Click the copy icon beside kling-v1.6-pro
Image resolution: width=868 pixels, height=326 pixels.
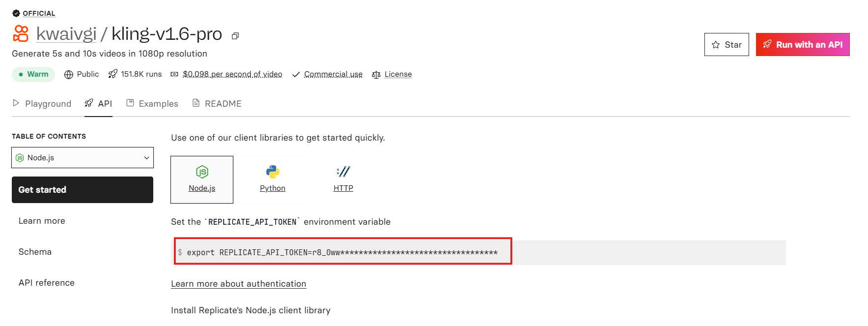pyautogui.click(x=235, y=36)
